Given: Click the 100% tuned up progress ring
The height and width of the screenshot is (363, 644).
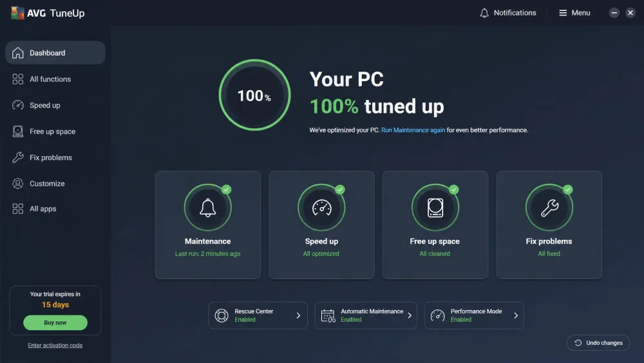Looking at the screenshot, I should [x=254, y=95].
